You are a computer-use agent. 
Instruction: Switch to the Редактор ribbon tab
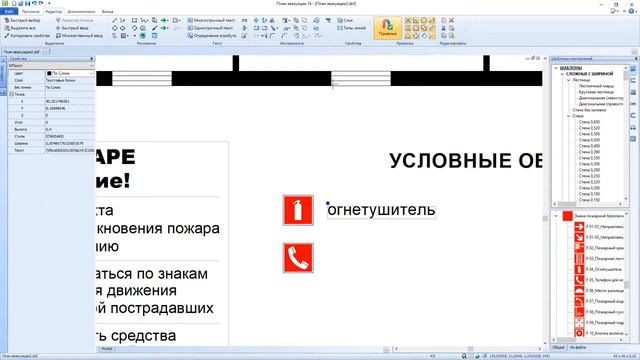click(x=53, y=11)
